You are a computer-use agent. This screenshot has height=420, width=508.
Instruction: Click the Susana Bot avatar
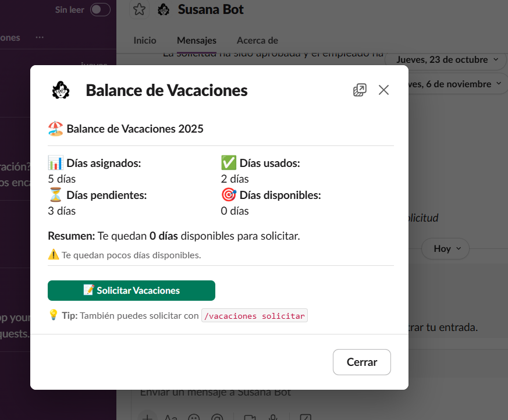164,9
